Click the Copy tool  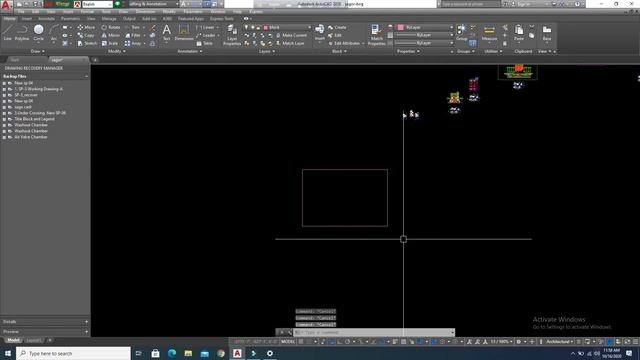(86, 36)
